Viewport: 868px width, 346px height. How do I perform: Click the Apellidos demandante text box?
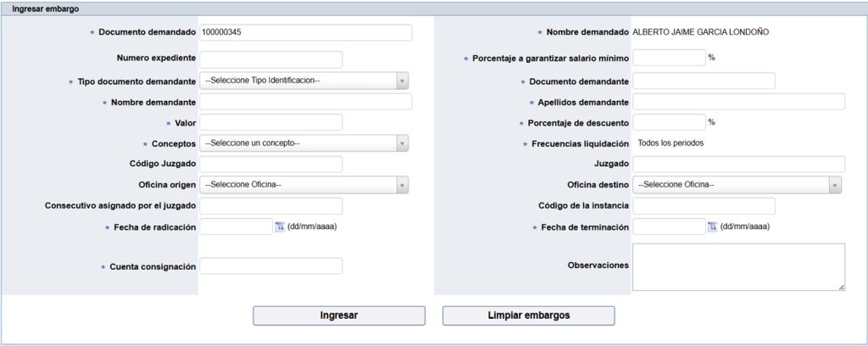tap(738, 102)
